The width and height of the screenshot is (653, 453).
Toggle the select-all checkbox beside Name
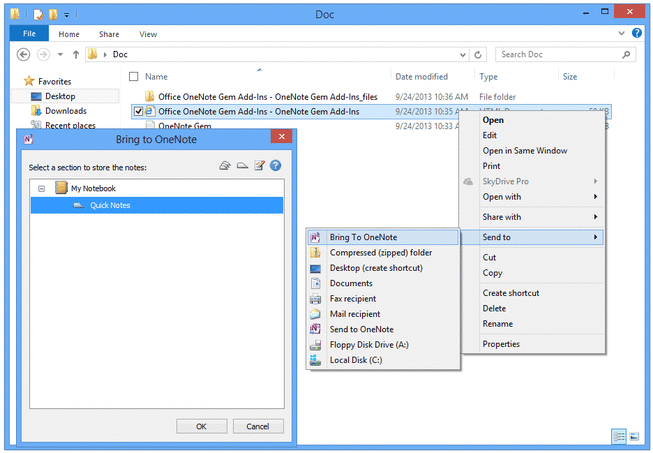134,77
